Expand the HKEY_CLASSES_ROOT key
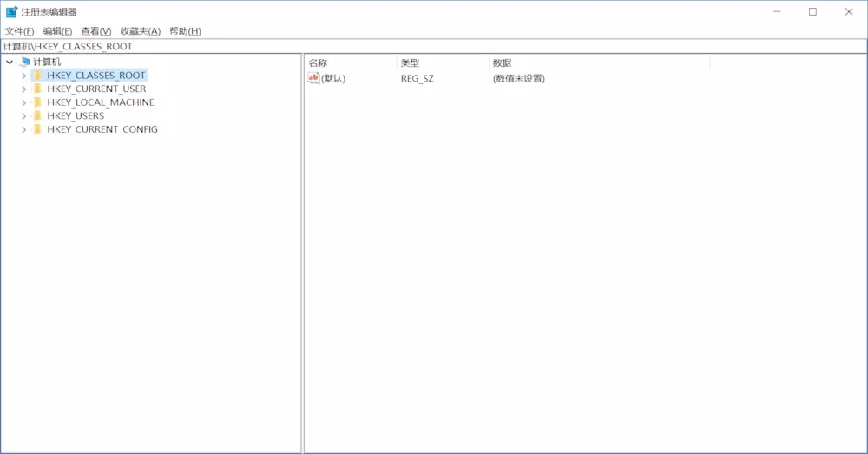868x454 pixels. click(23, 76)
